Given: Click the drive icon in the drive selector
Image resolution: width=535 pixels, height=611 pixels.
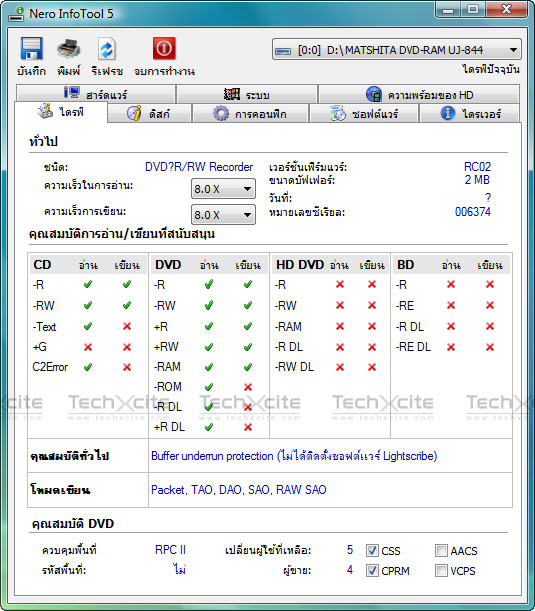Looking at the screenshot, I should coord(283,51).
